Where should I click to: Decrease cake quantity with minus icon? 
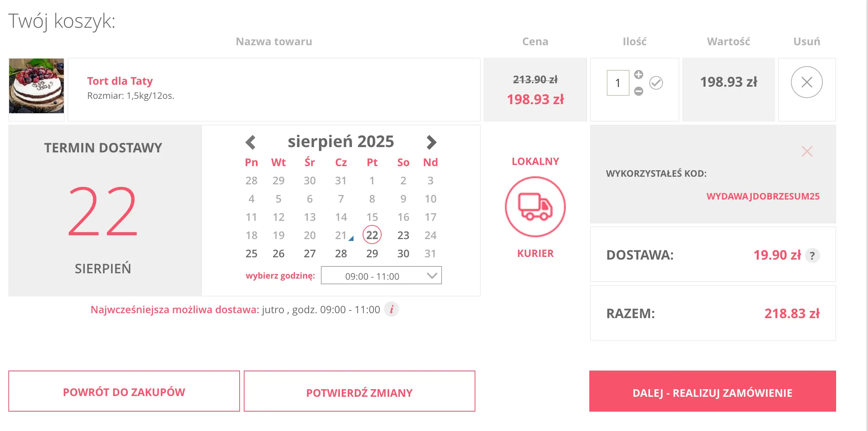[639, 91]
